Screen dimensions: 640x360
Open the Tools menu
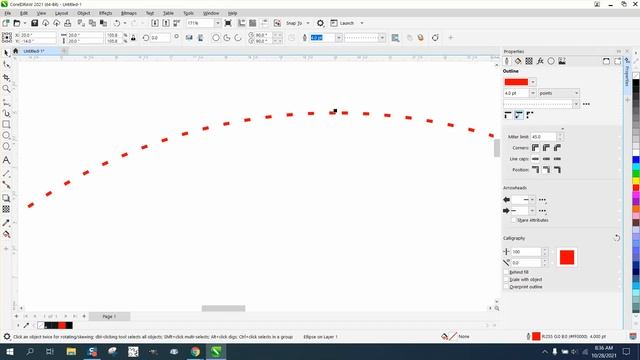click(x=189, y=13)
